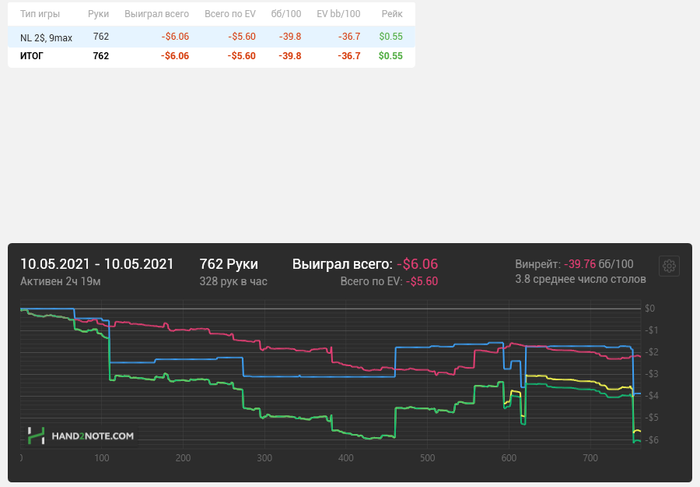This screenshot has width=700, height=487.
Task: Sort by EV bb/100 column header
Action: click(x=338, y=14)
